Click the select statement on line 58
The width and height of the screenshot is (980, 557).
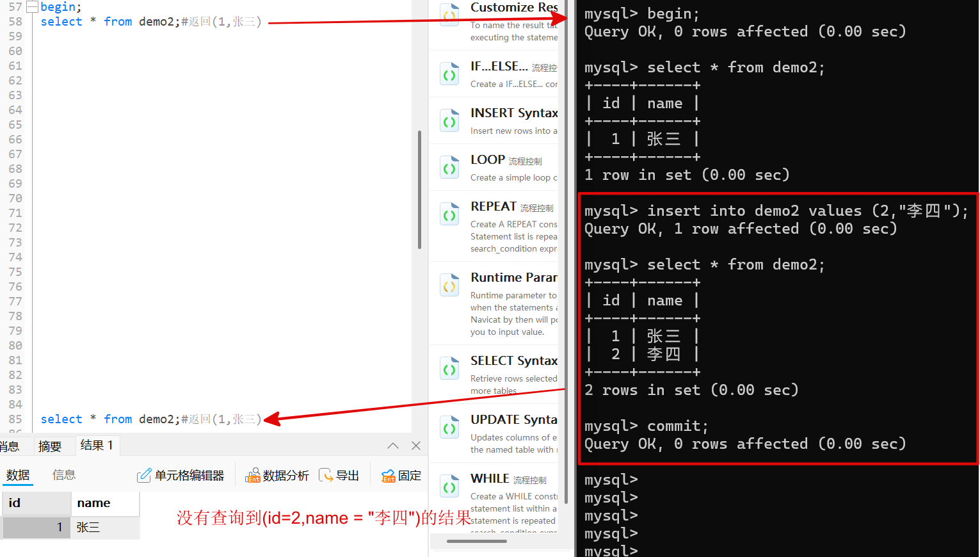point(151,22)
